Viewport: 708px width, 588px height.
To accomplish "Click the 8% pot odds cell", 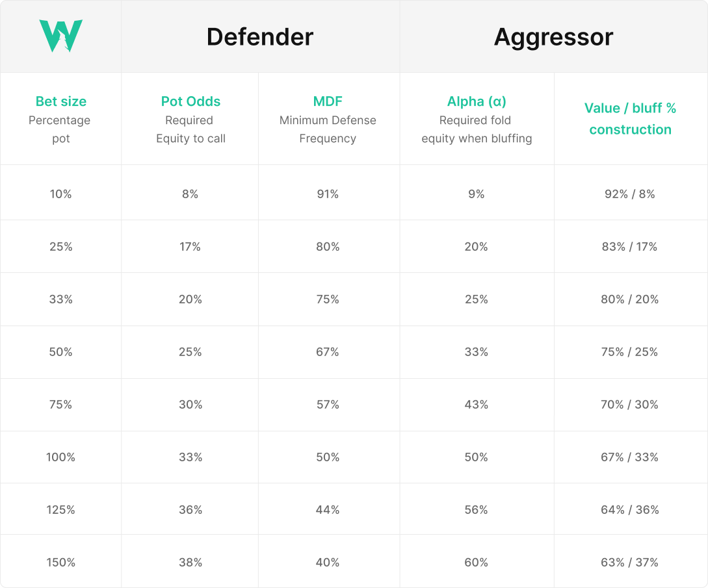I will click(x=190, y=194).
